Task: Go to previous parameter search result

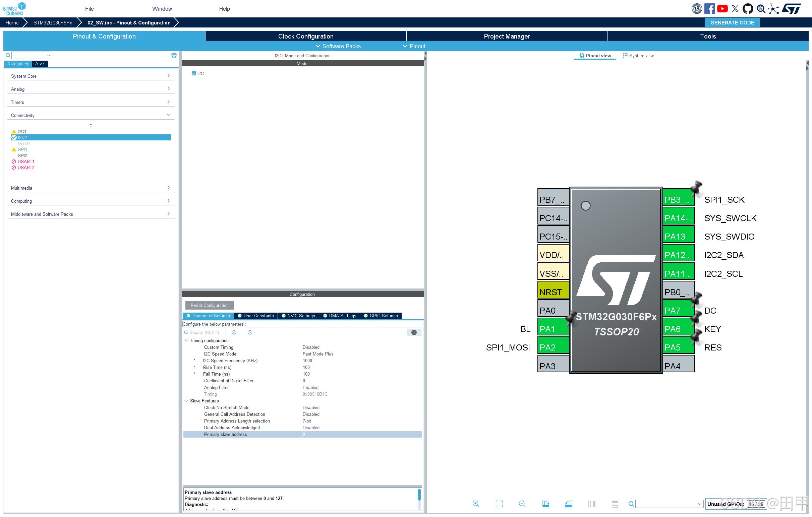Action: coord(234,332)
